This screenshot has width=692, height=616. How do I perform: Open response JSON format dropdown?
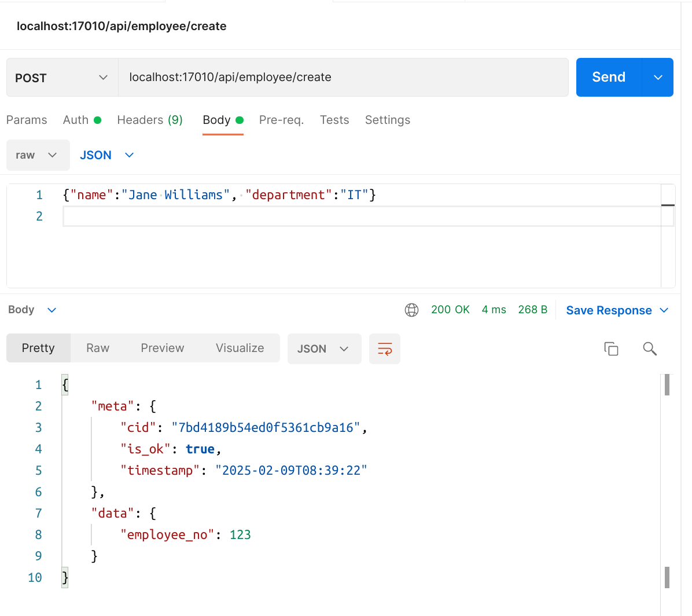pyautogui.click(x=324, y=349)
